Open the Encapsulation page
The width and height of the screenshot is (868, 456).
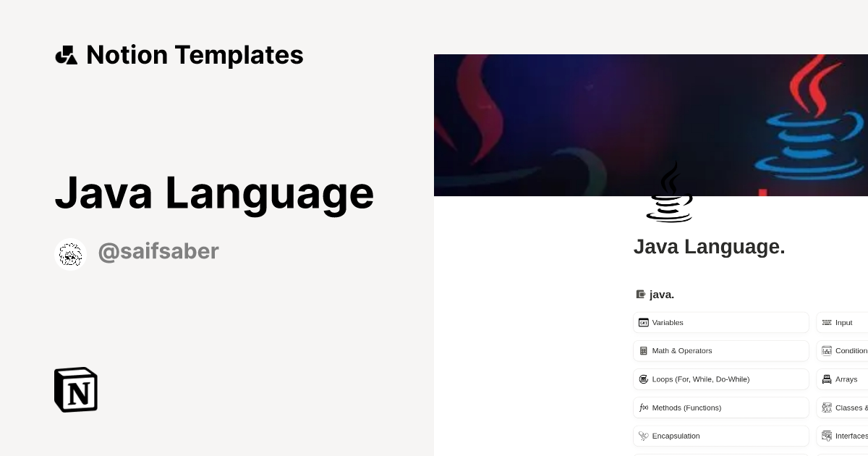pyautogui.click(x=721, y=436)
